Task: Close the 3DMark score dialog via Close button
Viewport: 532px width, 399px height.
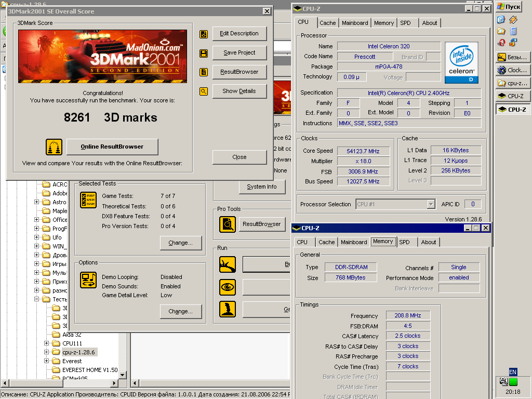Action: 240,157
